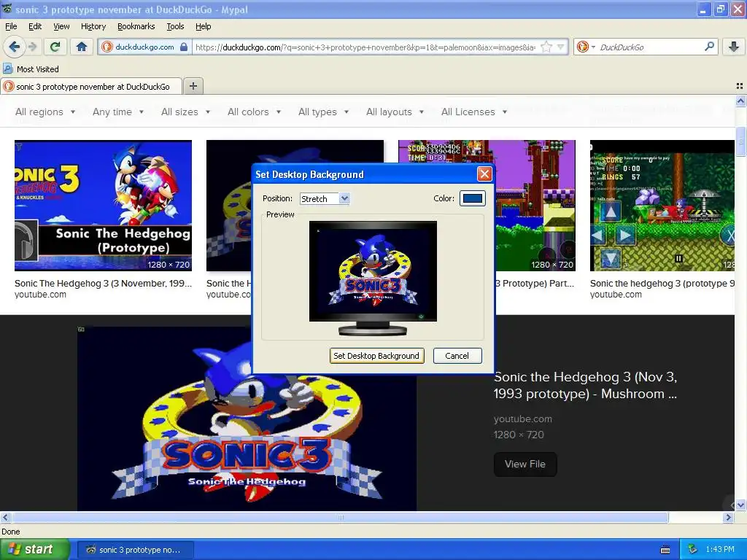Open the Sonic The Hedgehog (Prototype) thumbnail
Image resolution: width=747 pixels, height=560 pixels.
[x=103, y=205]
